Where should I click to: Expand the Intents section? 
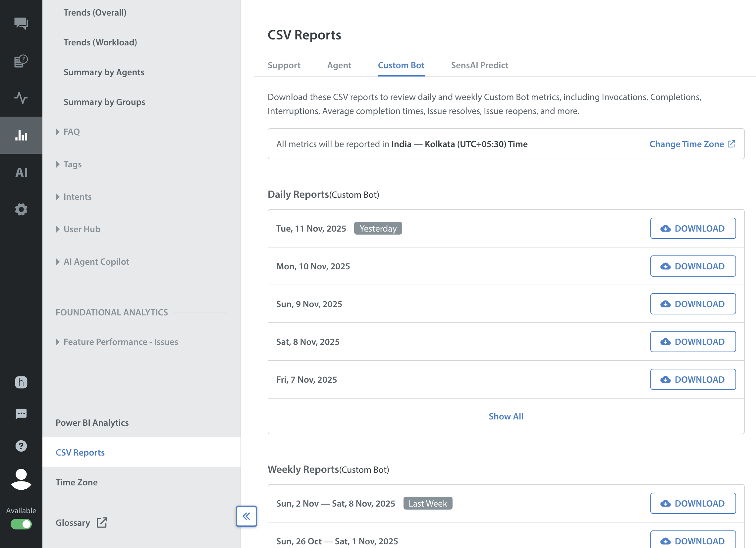click(77, 197)
